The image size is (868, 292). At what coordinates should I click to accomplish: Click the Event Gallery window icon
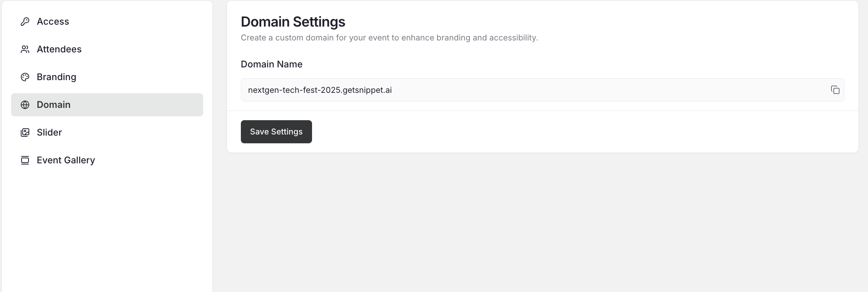[x=25, y=160]
